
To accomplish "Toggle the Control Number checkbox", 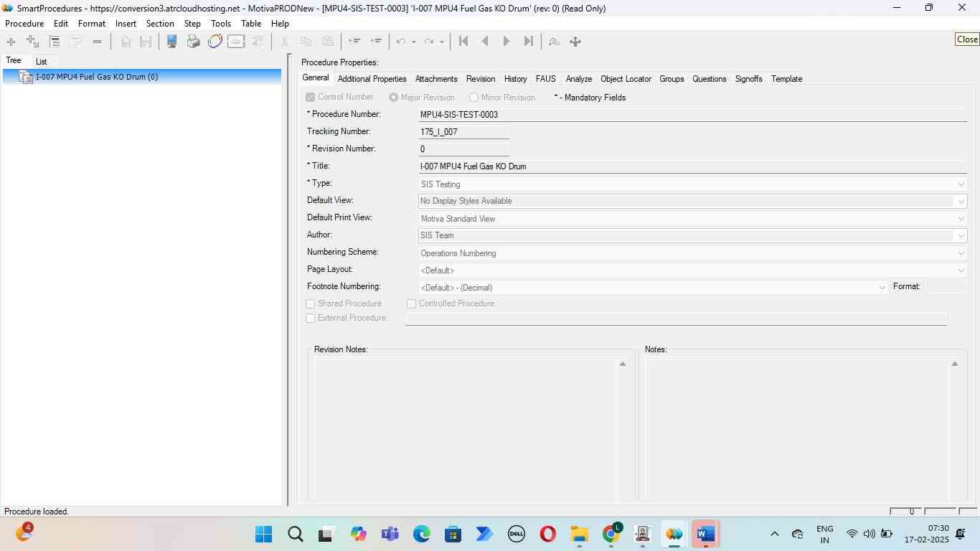I will tap(311, 97).
